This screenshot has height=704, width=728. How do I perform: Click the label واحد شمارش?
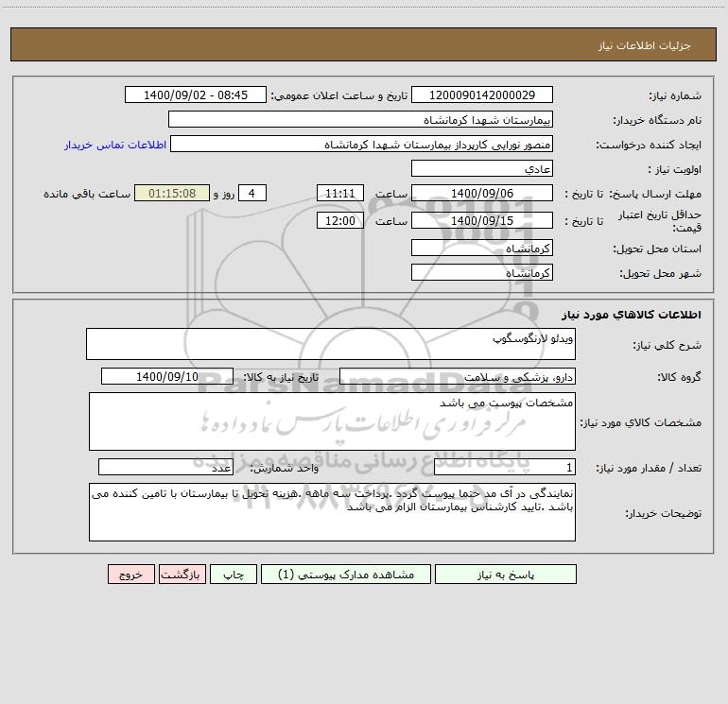pyautogui.click(x=285, y=468)
